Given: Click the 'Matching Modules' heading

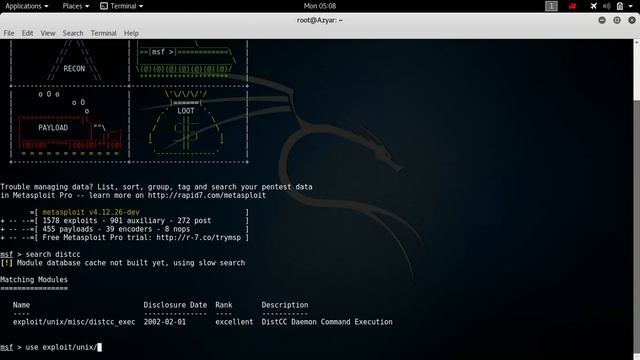Looking at the screenshot, I should [34, 280].
